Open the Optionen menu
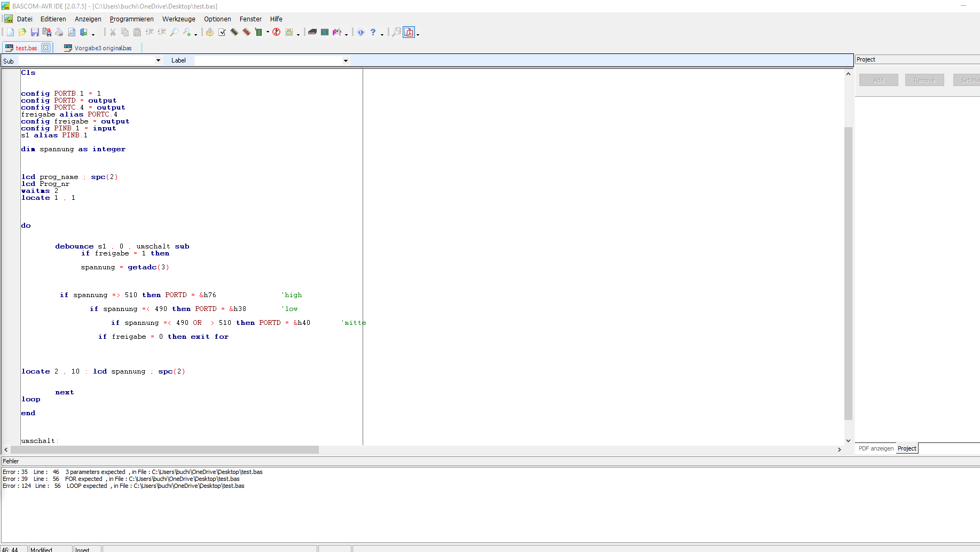The width and height of the screenshot is (980, 552). click(217, 19)
